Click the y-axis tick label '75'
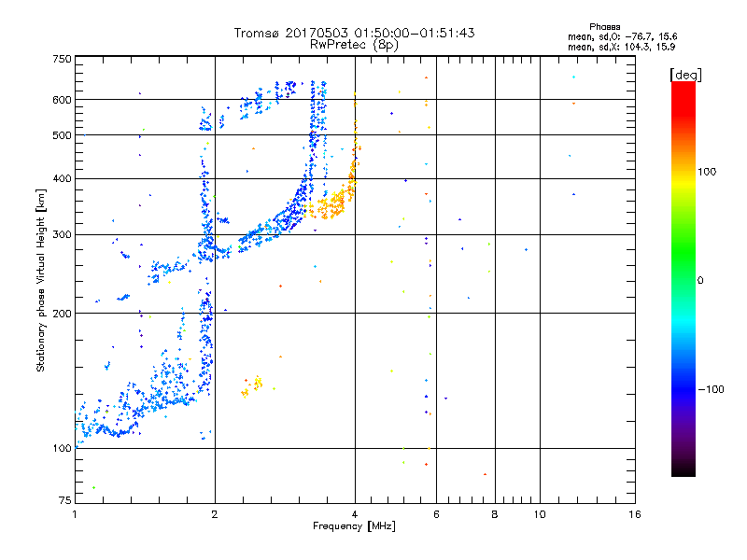 pyautogui.click(x=65, y=500)
